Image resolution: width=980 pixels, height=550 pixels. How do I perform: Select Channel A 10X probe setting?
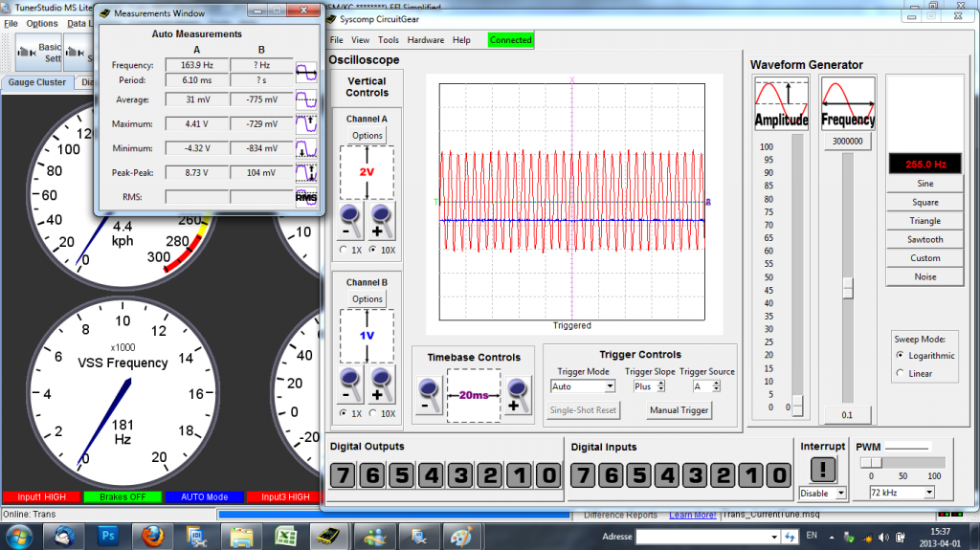click(373, 250)
